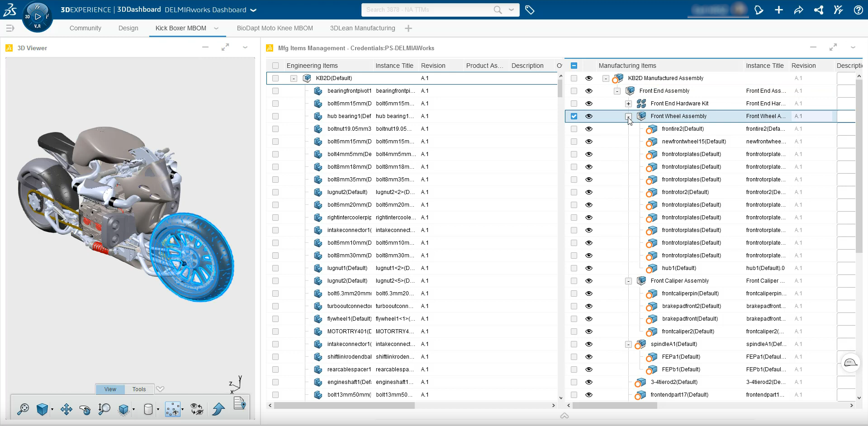Open the BioDapt Moto Knee MBOM tab
This screenshot has width=868, height=426.
point(275,28)
